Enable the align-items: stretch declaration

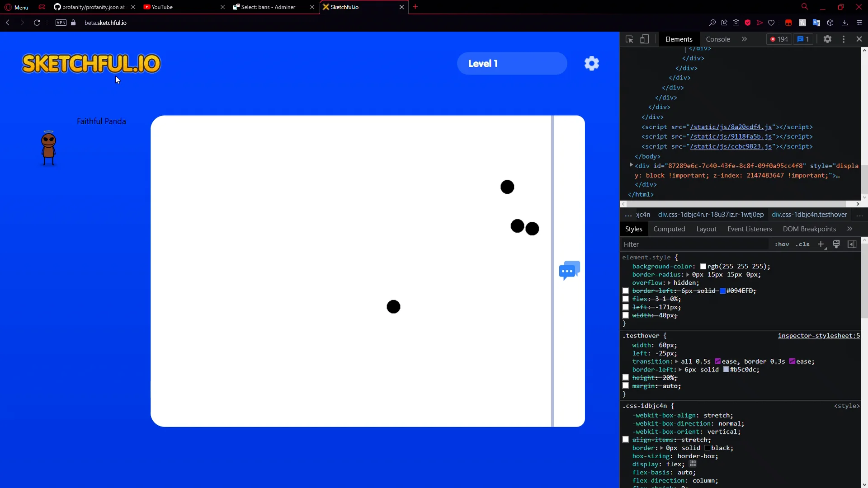[x=626, y=440]
